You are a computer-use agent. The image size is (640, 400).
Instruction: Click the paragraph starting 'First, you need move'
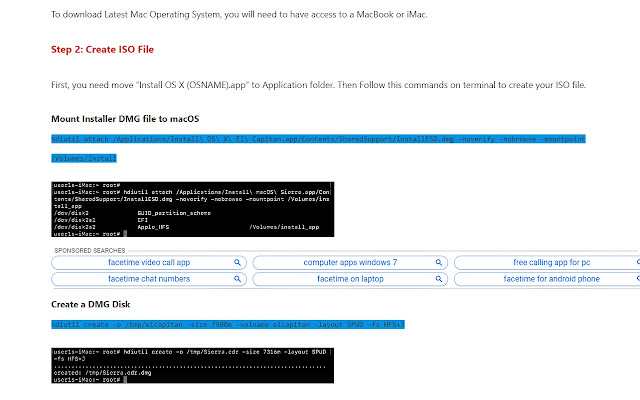[x=318, y=85]
